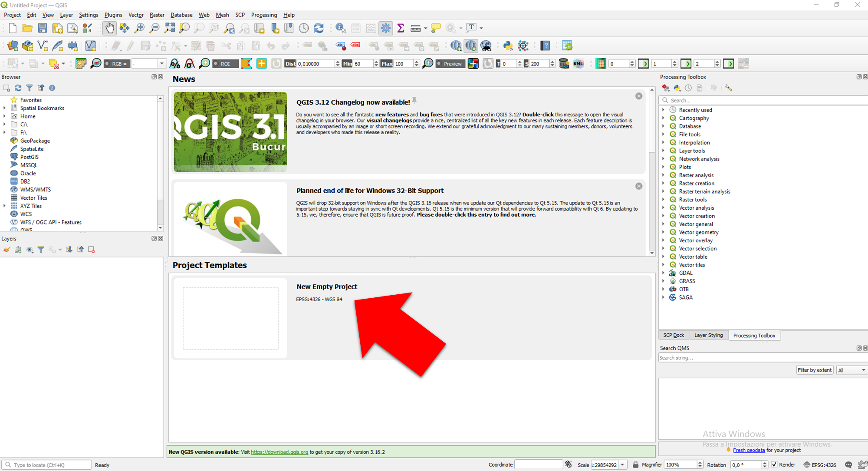Open the All filter dropdown in QMS

(x=851, y=370)
